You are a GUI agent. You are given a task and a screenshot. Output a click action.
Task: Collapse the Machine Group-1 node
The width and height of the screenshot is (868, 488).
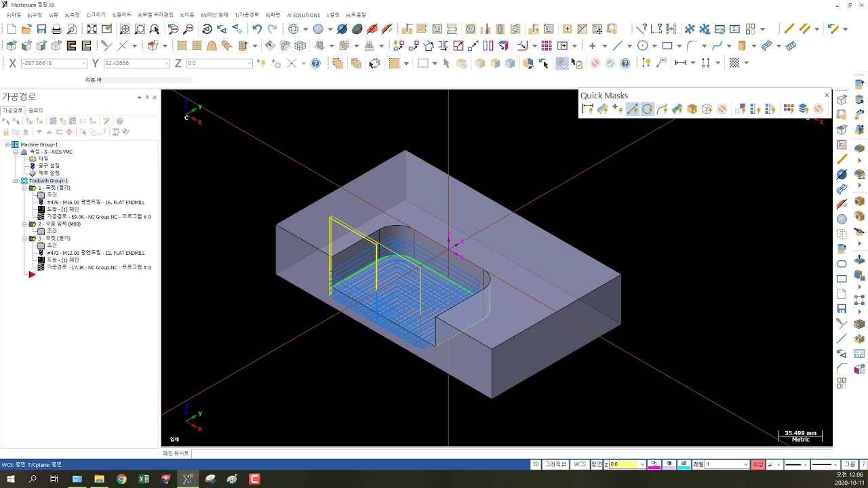[x=7, y=144]
